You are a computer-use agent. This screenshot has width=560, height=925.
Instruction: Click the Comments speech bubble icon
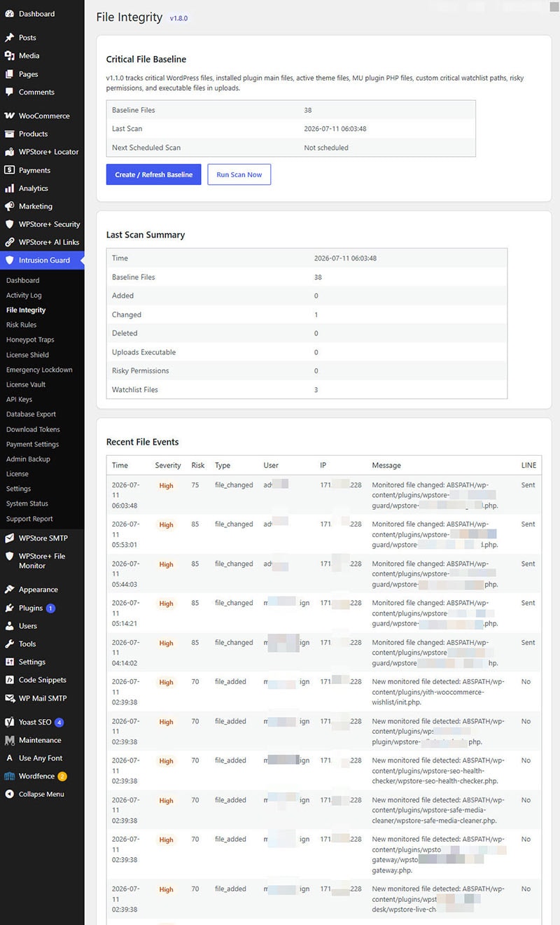(9, 92)
